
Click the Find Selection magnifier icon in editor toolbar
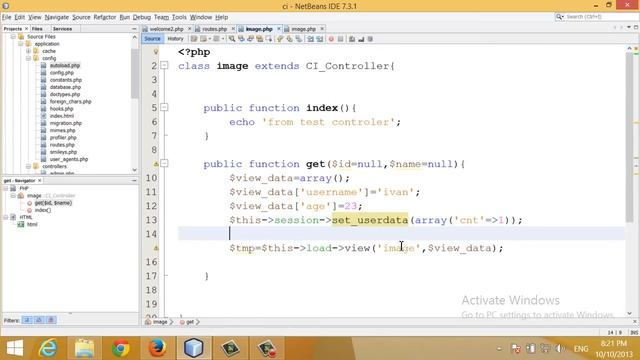[x=232, y=39]
